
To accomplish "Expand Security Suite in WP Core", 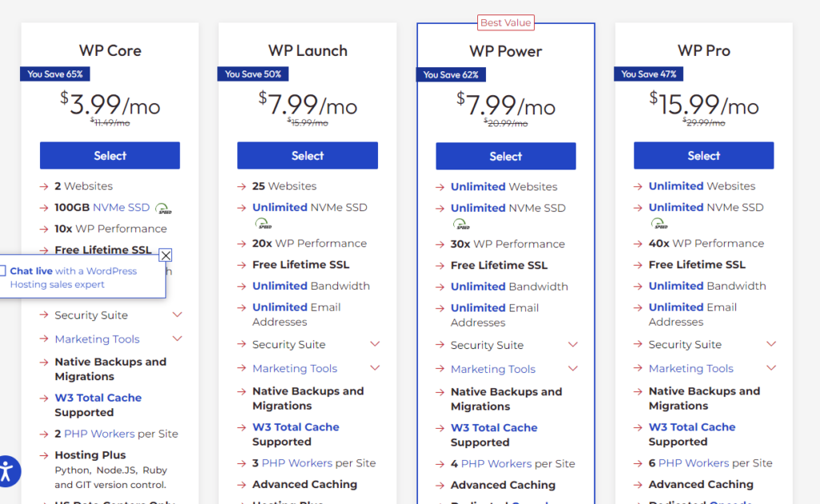I will 177,314.
